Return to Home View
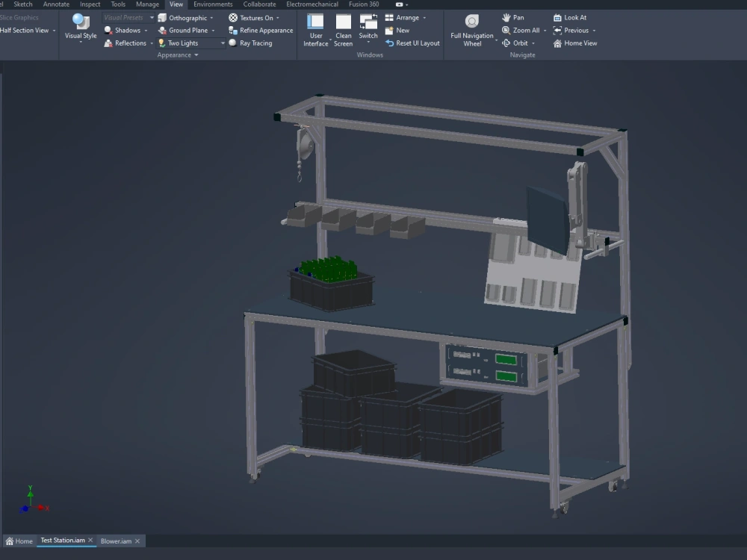This screenshot has height=560, width=747. [x=575, y=43]
